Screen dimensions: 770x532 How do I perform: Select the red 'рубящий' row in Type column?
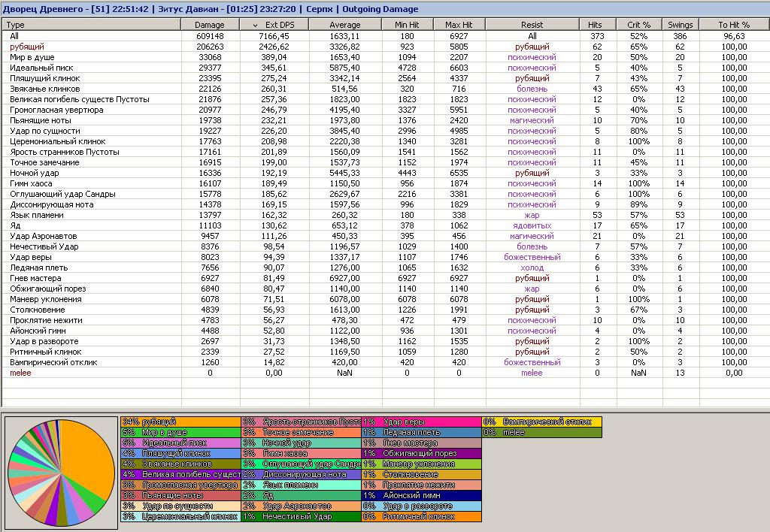pos(27,47)
